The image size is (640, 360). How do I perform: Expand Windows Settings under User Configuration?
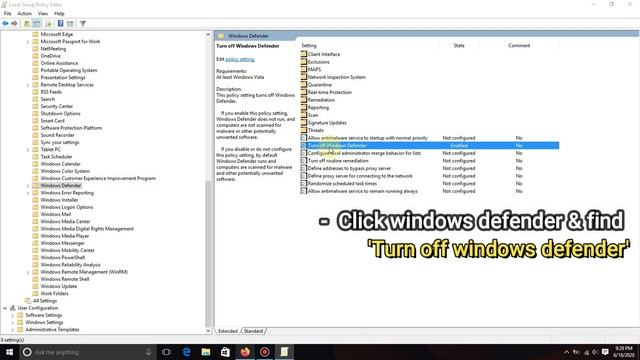point(13,322)
